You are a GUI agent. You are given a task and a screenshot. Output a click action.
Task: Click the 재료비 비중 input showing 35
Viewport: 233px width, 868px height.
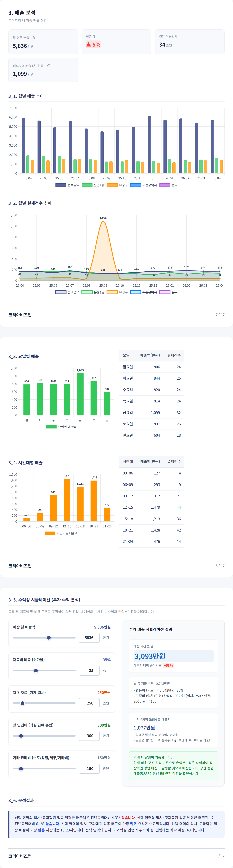click(89, 671)
